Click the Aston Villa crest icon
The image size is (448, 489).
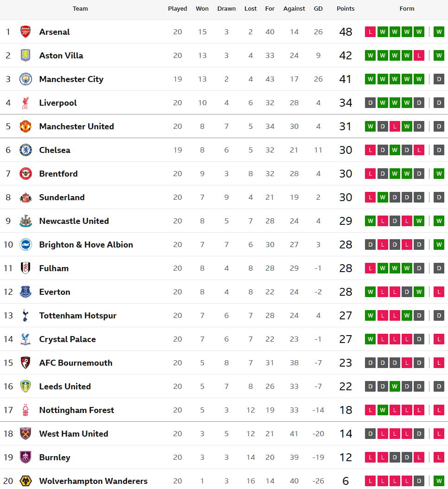pos(26,55)
